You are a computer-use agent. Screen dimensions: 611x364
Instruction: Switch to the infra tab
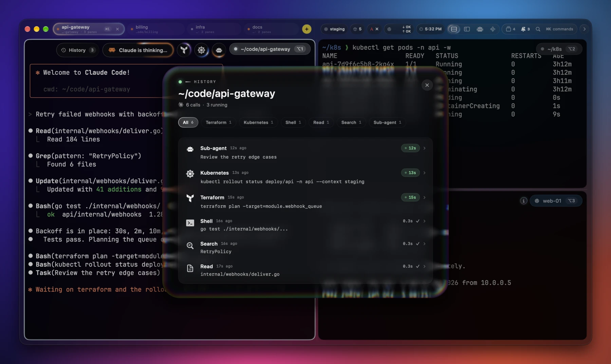[x=214, y=29]
